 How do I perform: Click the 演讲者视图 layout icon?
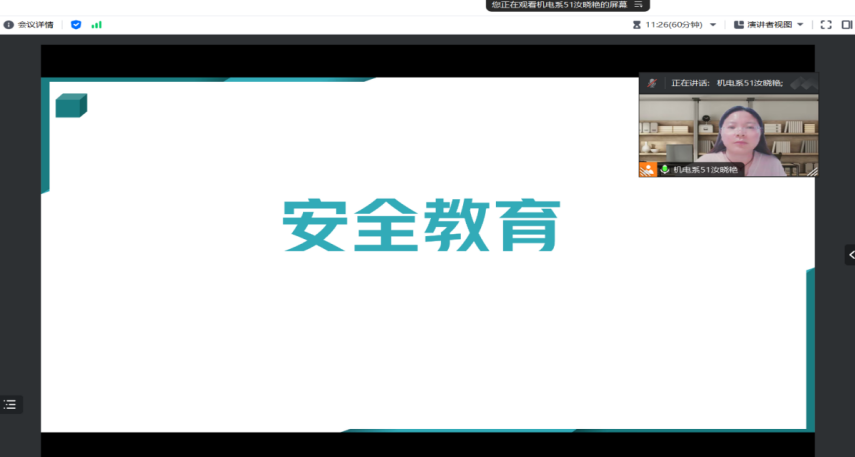click(739, 24)
